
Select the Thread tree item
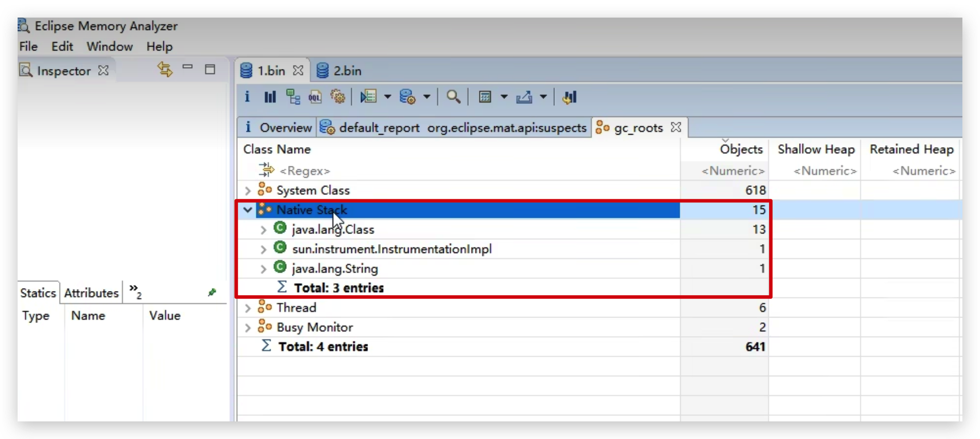[297, 307]
